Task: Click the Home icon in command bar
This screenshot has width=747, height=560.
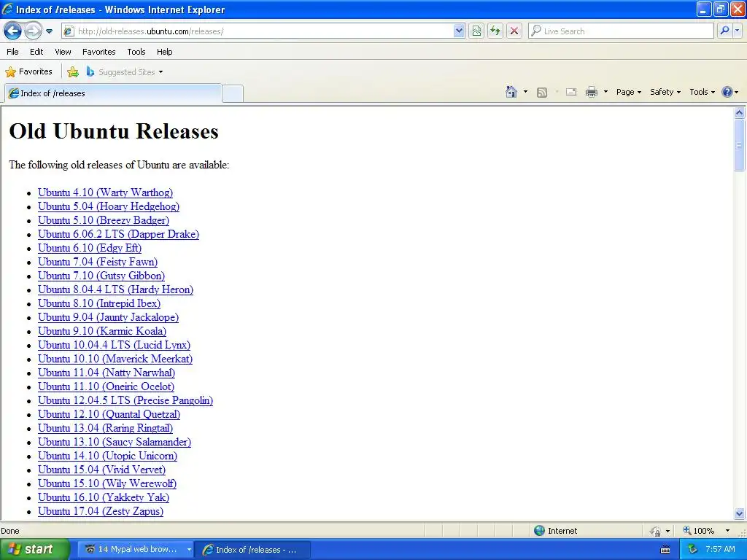Action: 511,92
